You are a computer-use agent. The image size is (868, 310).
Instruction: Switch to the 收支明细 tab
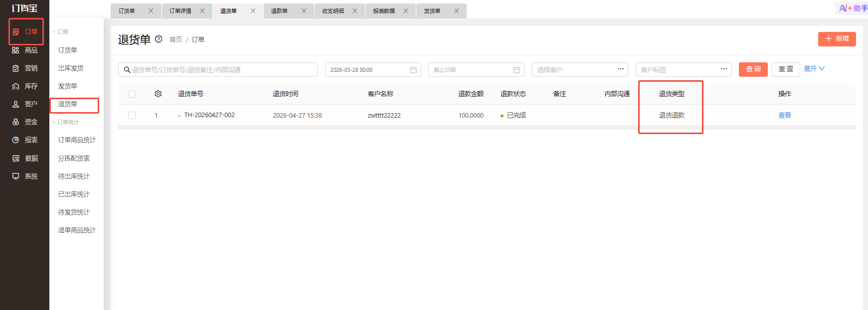click(x=333, y=11)
